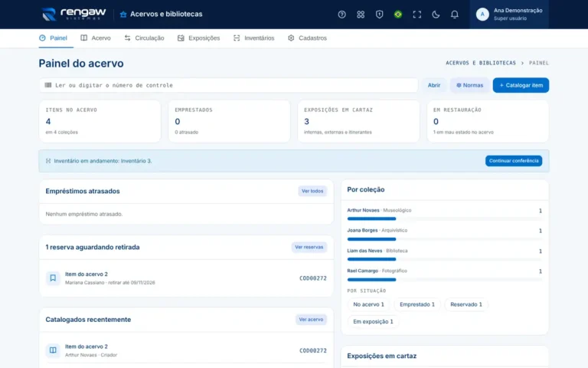Click the Liam das Neves collection progress bar

click(444, 259)
